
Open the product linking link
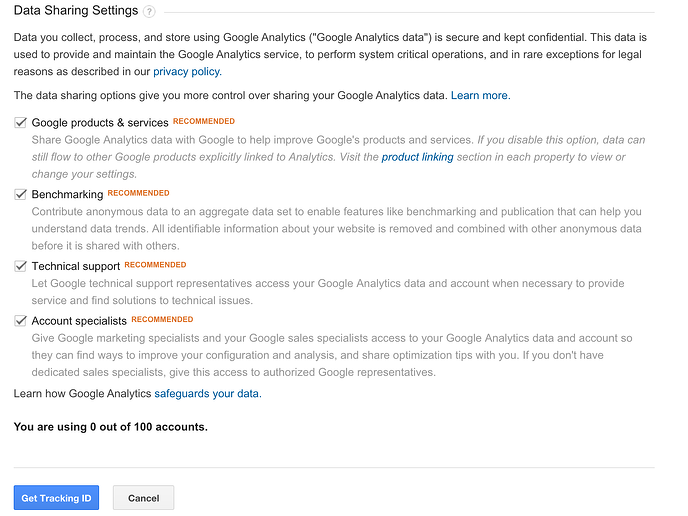[x=417, y=157]
